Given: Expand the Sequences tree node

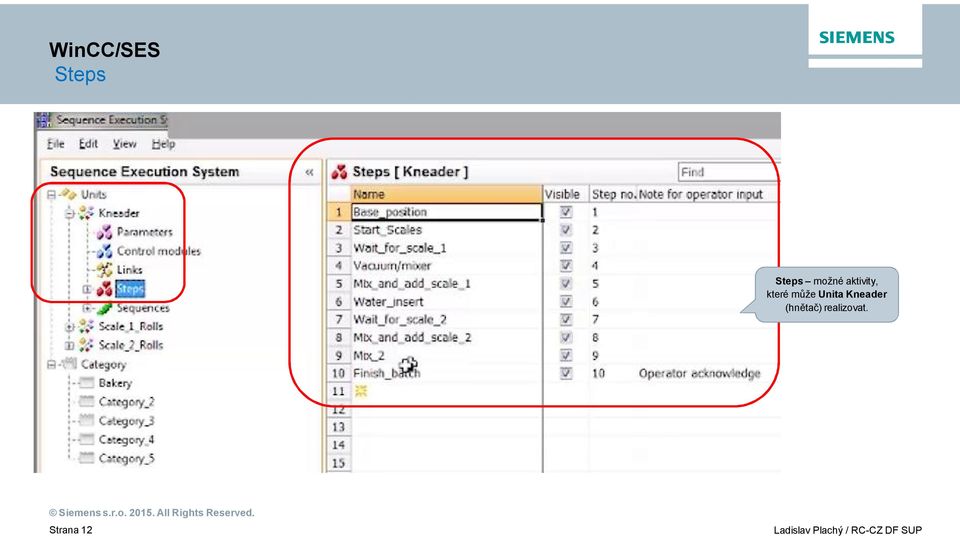Looking at the screenshot, I should coord(87,308).
